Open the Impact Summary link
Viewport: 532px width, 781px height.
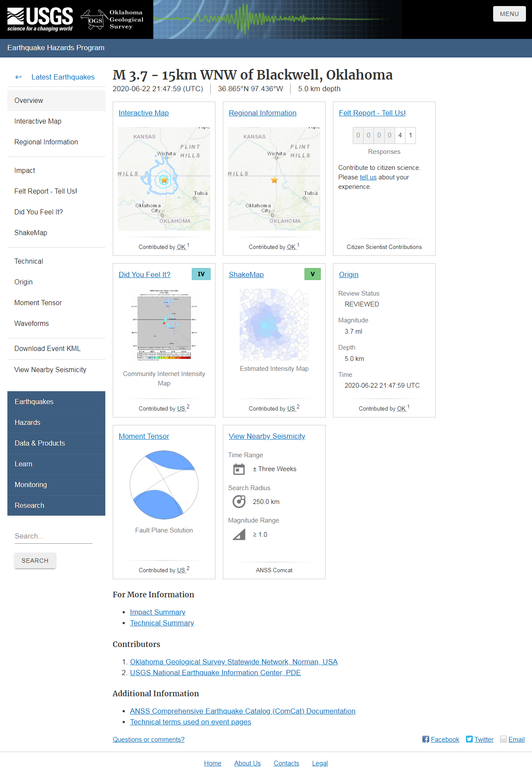[x=158, y=612]
